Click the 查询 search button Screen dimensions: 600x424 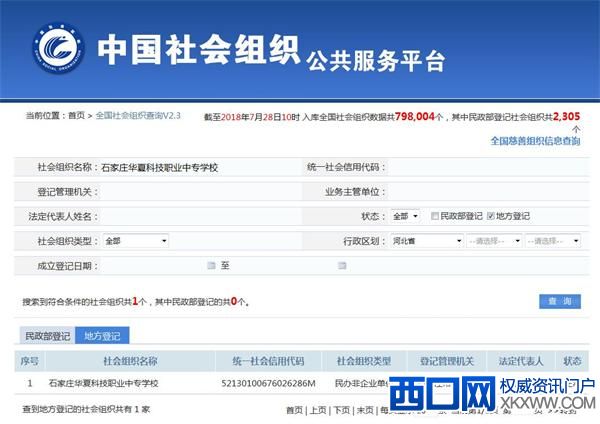(559, 301)
